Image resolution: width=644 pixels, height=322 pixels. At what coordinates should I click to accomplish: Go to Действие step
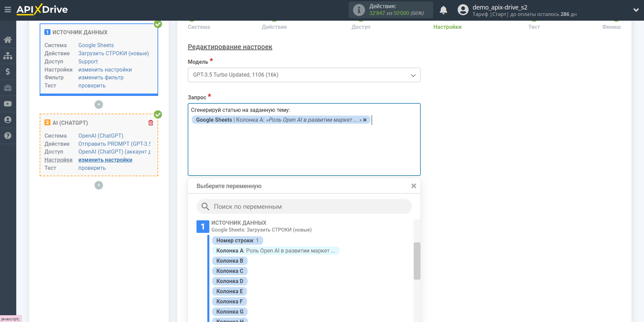[274, 27]
